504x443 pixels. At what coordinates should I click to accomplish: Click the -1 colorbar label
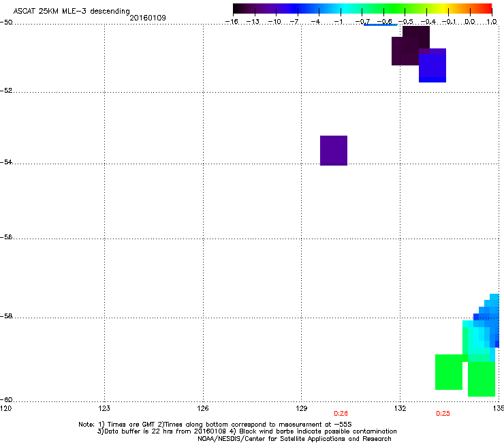pyautogui.click(x=338, y=22)
